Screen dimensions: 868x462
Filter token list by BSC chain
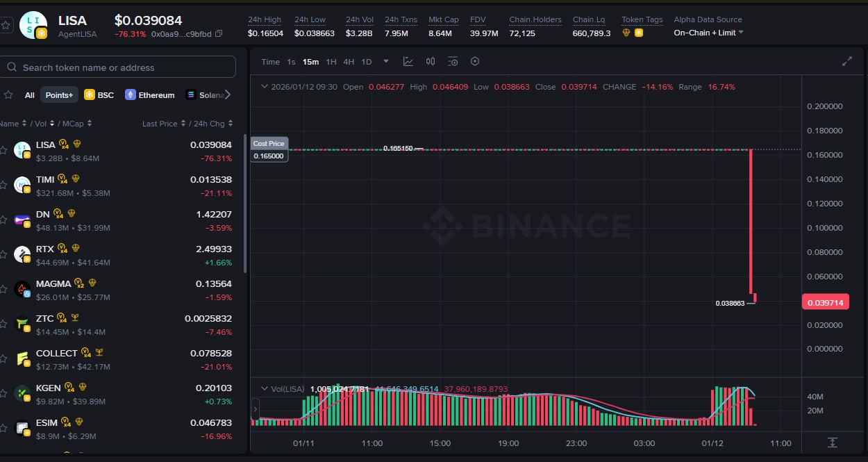pos(99,95)
